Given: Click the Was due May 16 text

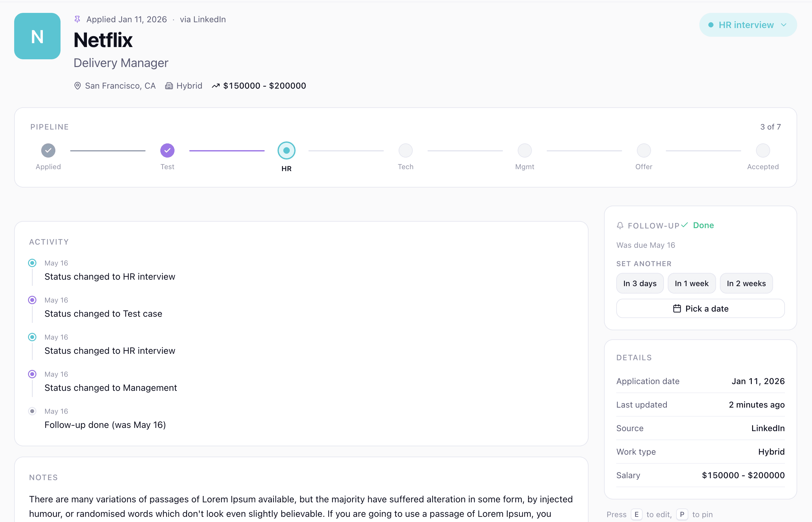Looking at the screenshot, I should tap(646, 245).
